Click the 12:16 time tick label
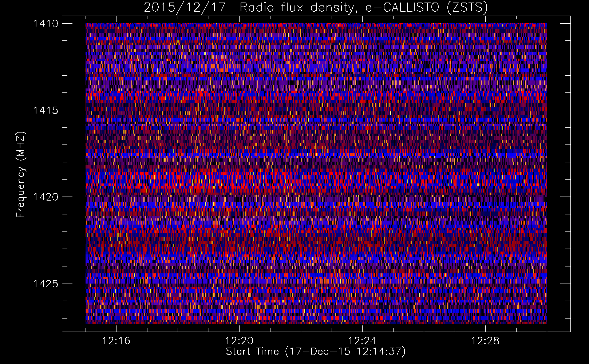 (x=116, y=341)
